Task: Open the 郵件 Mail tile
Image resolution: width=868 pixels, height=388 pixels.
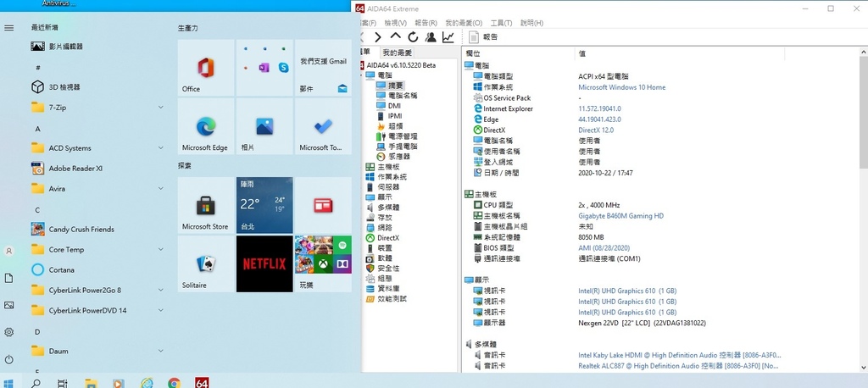Action: [323, 68]
